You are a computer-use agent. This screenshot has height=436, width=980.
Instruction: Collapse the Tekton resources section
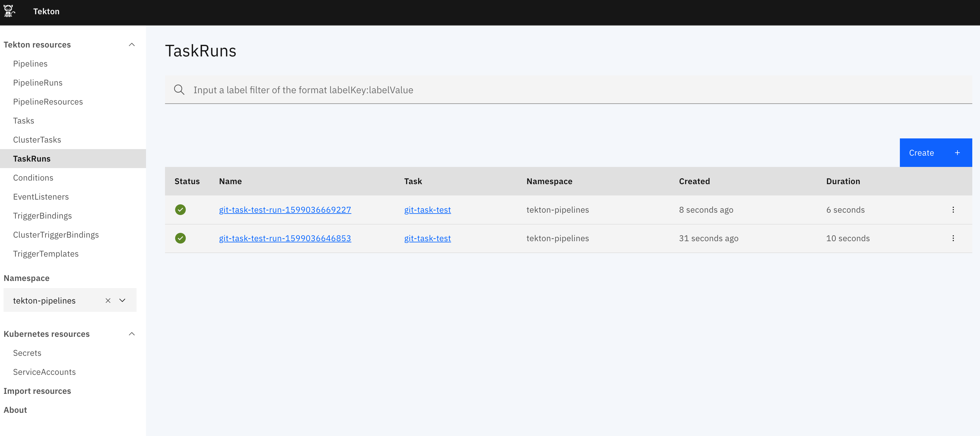(132, 45)
